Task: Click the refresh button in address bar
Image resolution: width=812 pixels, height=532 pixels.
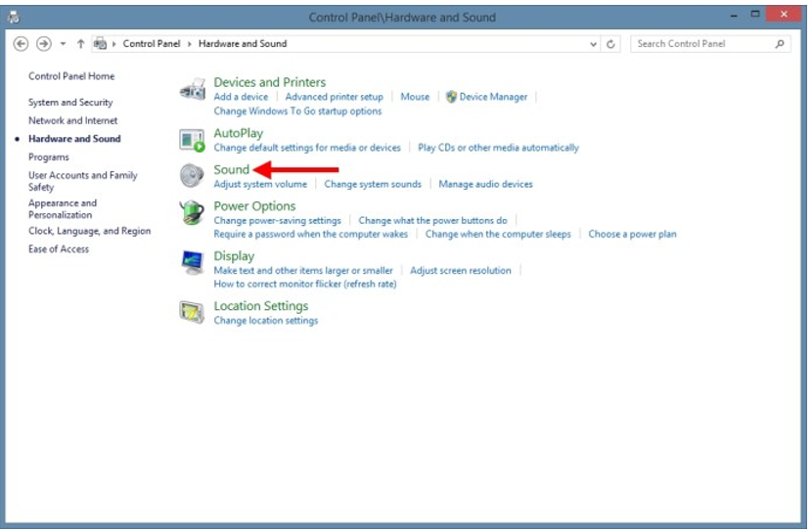Action: click(611, 44)
